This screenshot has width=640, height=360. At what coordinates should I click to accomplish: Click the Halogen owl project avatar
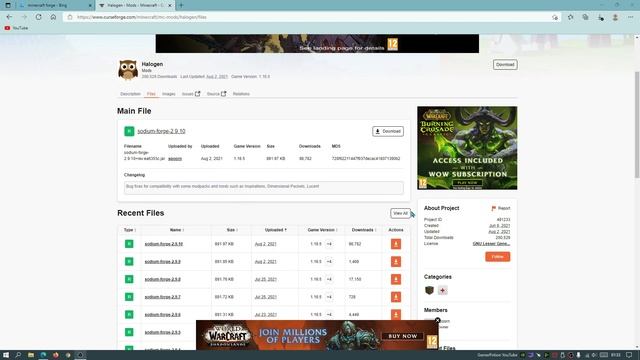(128, 70)
